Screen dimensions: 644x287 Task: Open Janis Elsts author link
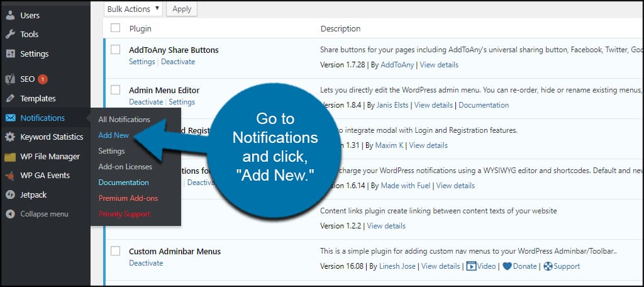[x=392, y=105]
